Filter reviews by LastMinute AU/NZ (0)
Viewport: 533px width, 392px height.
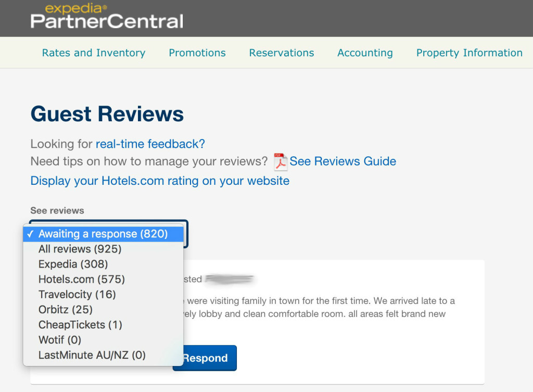pyautogui.click(x=104, y=355)
